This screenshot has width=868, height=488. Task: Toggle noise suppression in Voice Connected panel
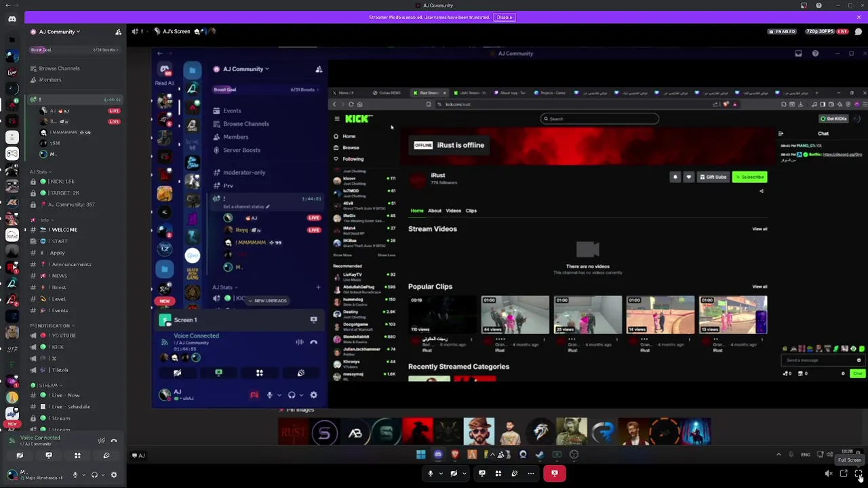(x=101, y=441)
